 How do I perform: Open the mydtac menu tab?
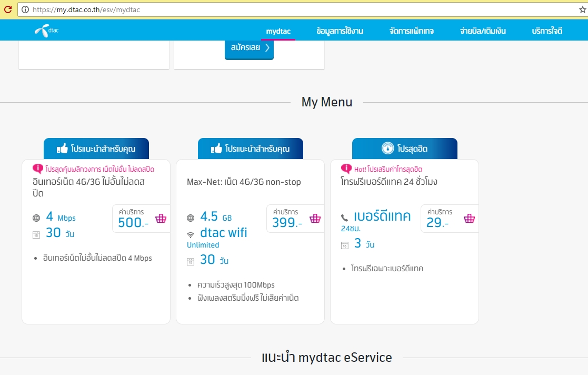click(x=278, y=31)
